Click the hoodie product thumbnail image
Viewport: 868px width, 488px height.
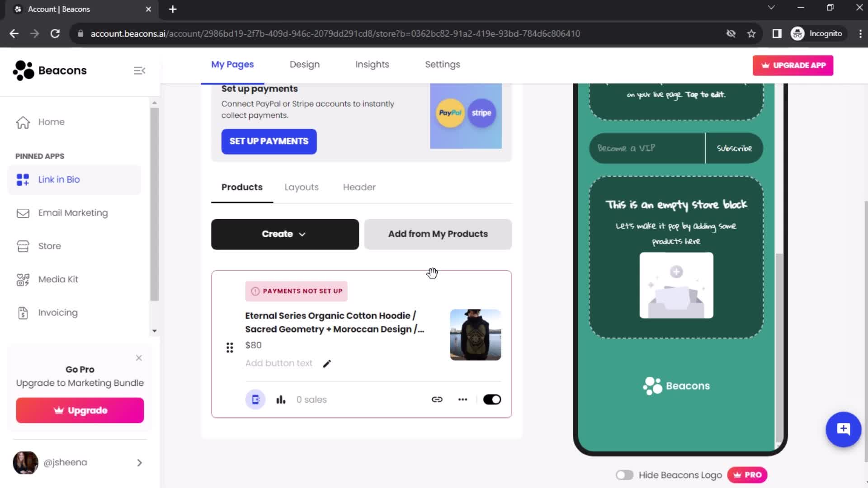(476, 334)
